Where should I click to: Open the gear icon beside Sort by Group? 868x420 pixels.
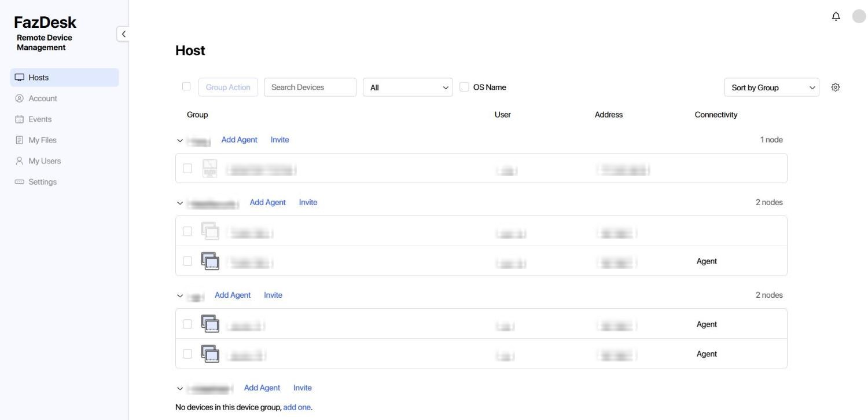tap(835, 87)
